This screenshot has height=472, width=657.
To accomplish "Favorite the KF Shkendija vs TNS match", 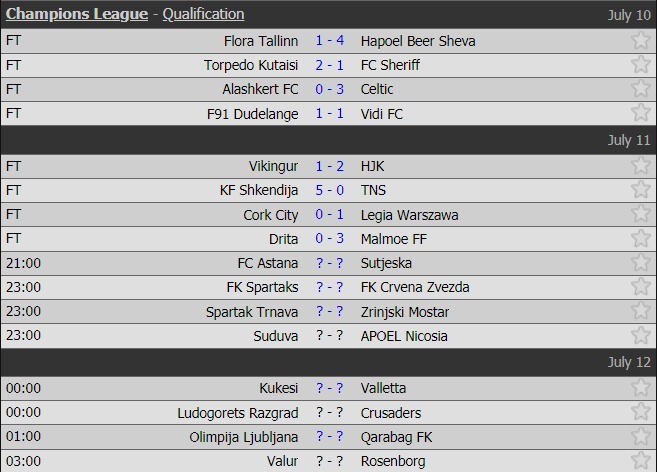I will [641, 190].
